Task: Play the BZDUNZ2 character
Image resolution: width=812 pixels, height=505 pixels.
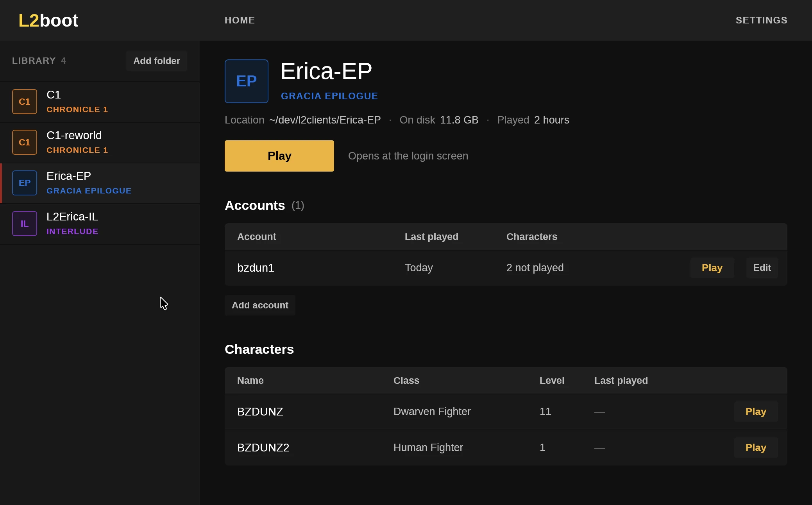Action: (x=756, y=448)
